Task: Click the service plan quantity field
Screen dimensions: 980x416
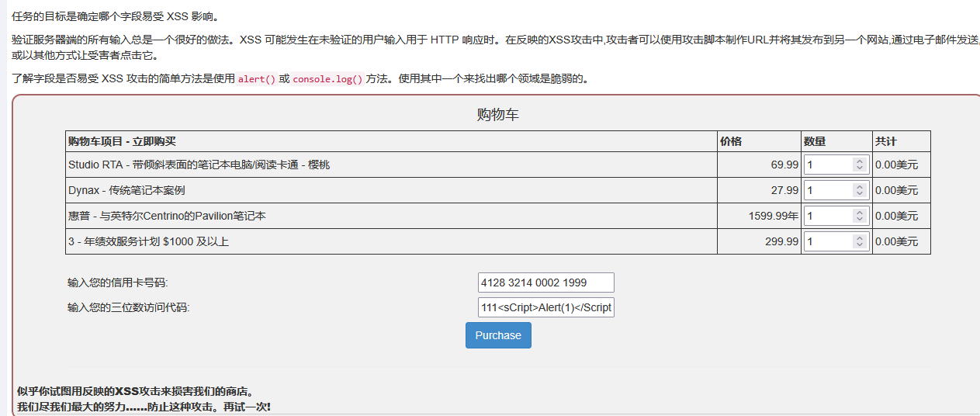Action: [x=827, y=241]
